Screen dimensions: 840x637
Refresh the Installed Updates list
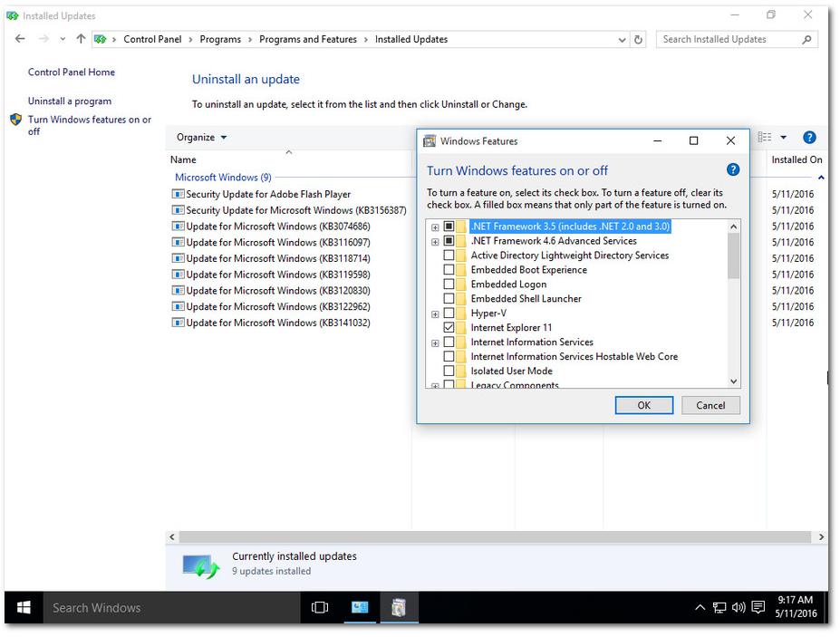pos(638,40)
